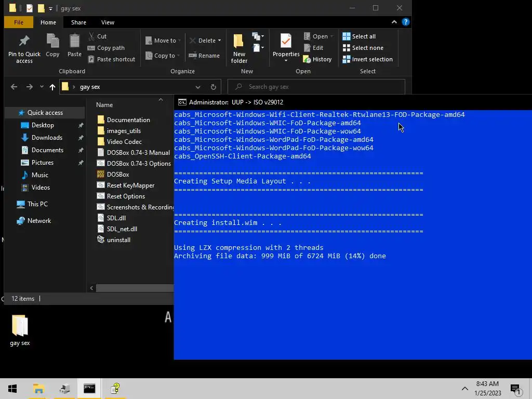Open file History

click(317, 59)
